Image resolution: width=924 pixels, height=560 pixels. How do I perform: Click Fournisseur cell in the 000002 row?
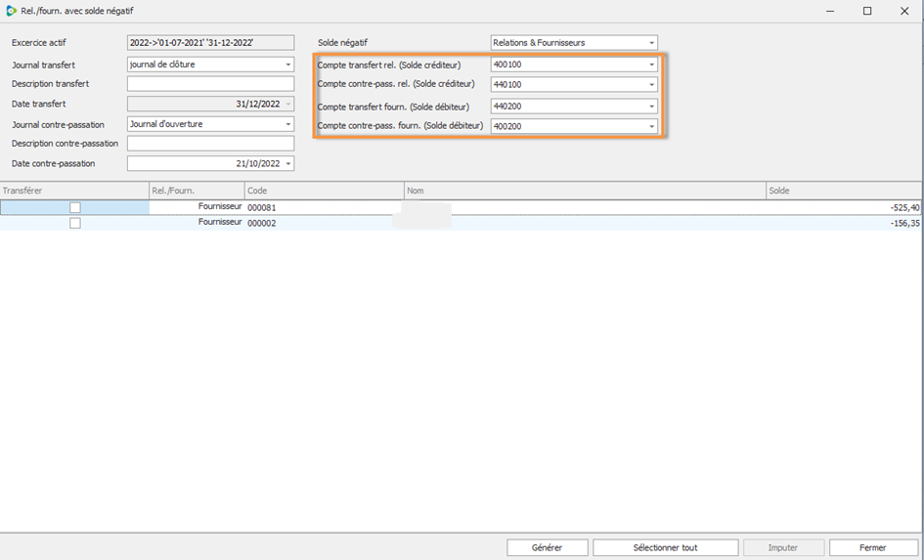tap(197, 223)
